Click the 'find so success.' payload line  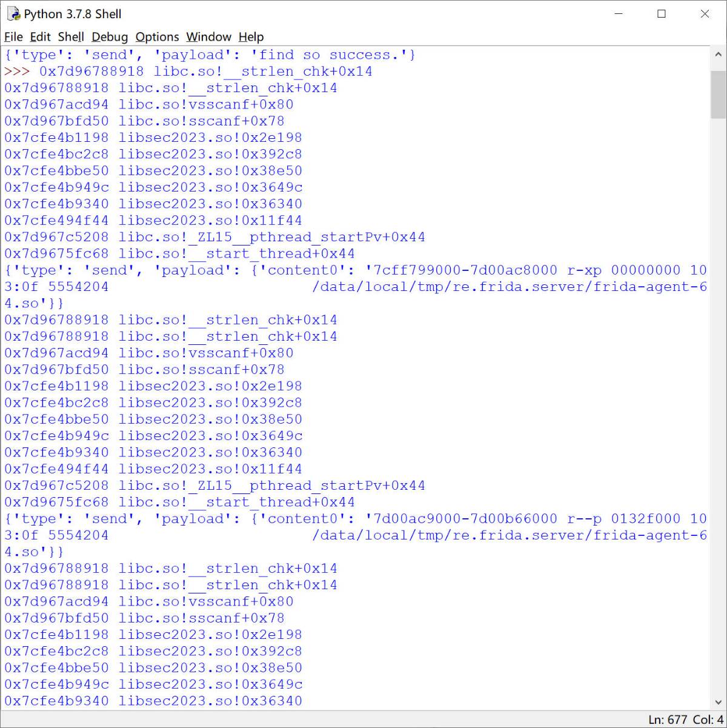point(210,55)
